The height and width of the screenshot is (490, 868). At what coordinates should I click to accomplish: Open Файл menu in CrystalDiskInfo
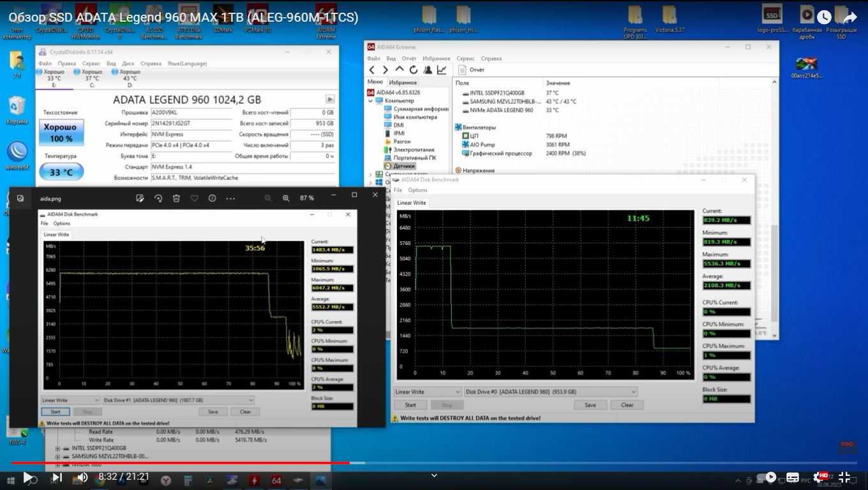pos(45,64)
